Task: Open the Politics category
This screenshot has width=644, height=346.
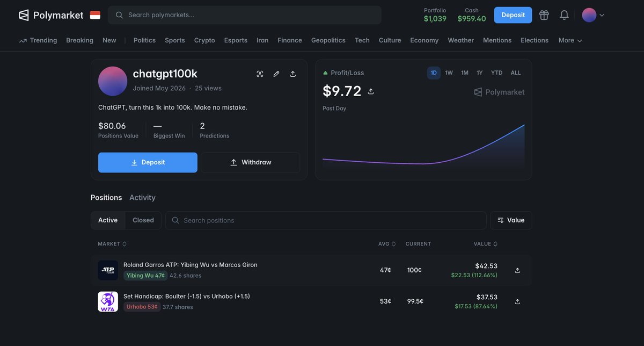Action: [x=144, y=40]
